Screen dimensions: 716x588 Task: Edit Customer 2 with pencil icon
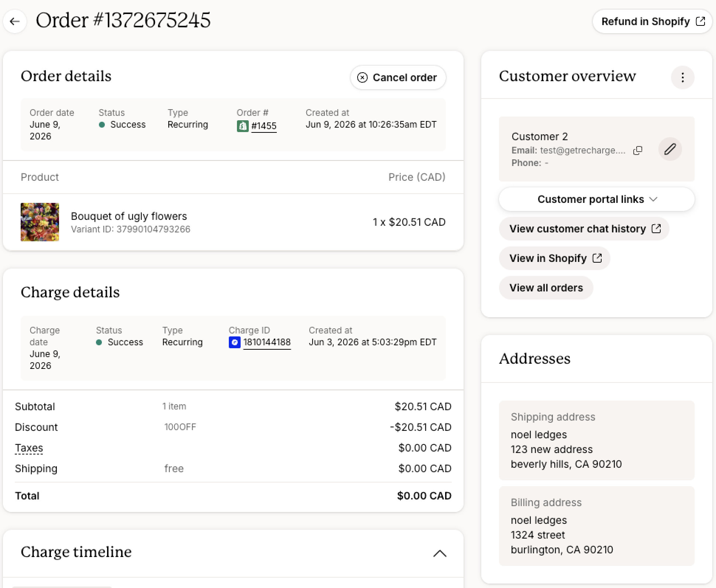(x=670, y=149)
